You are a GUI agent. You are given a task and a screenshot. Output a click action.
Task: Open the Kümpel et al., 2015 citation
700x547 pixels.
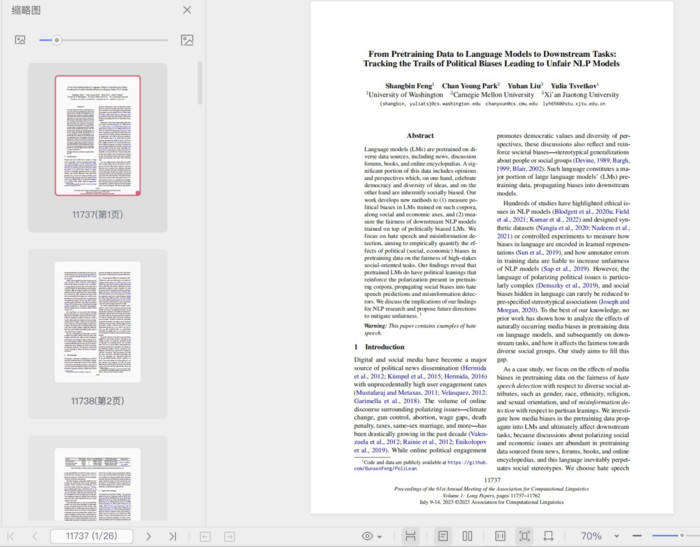tap(414, 376)
